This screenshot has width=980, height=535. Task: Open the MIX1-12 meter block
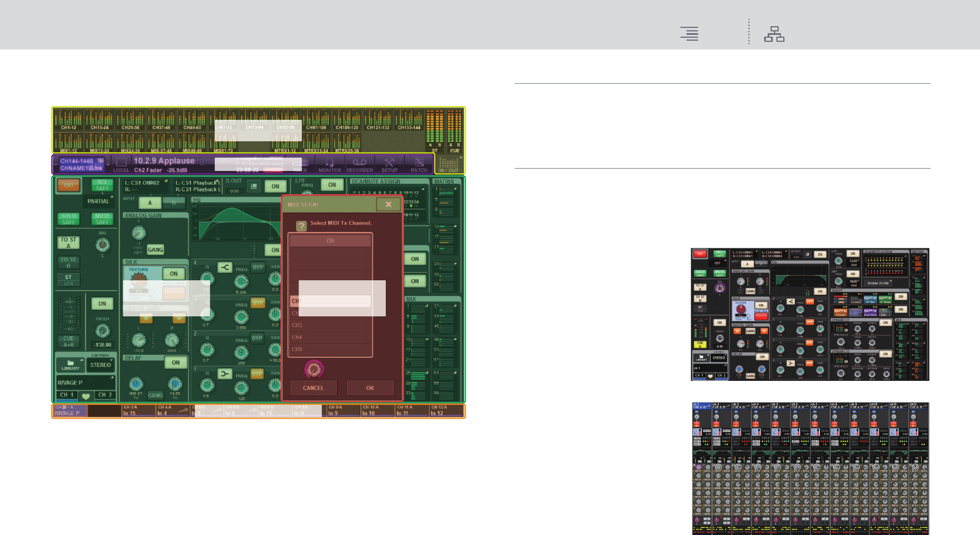click(x=69, y=142)
